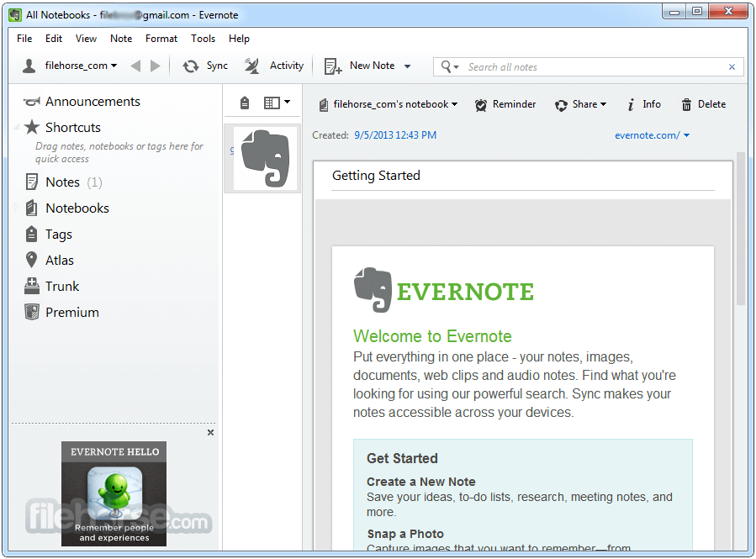
Task: Open the filehorse_com account dropdown
Action: pos(114,66)
